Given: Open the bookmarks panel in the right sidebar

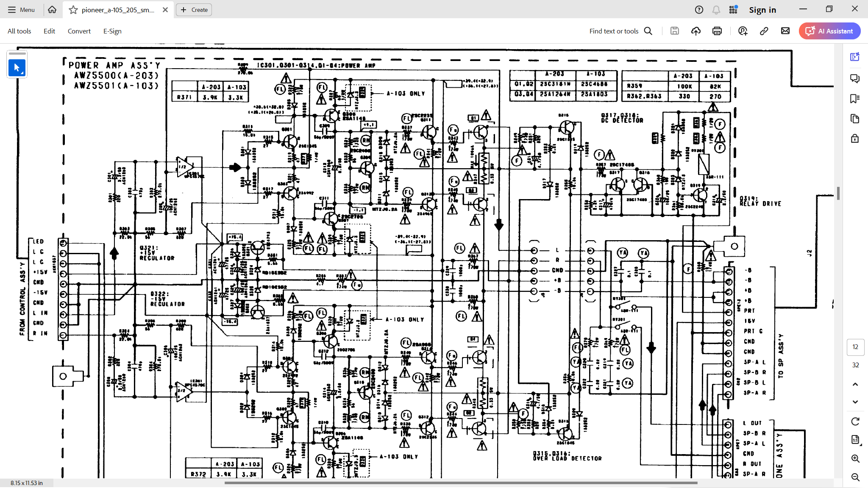Looking at the screenshot, I should pos(855,99).
